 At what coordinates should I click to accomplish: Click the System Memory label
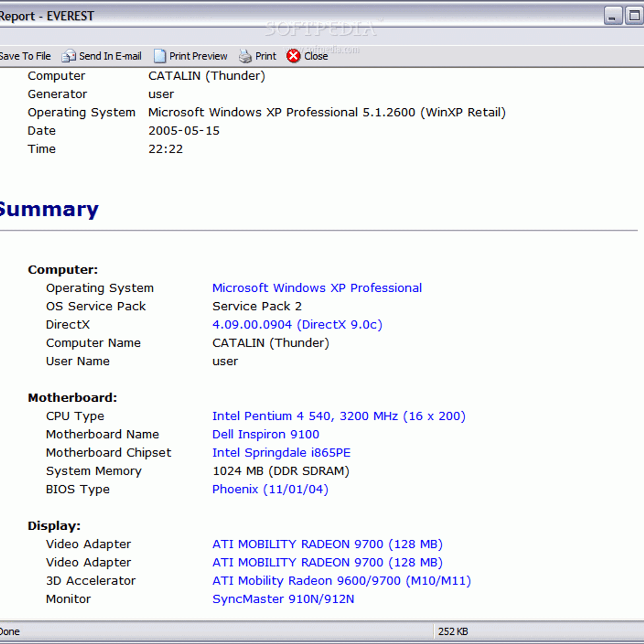pos(93,471)
